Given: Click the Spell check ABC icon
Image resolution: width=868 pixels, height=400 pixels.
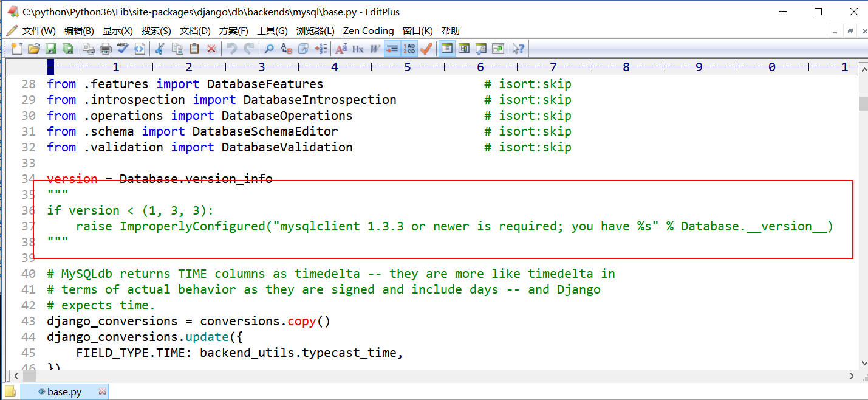Looking at the screenshot, I should pyautogui.click(x=123, y=49).
